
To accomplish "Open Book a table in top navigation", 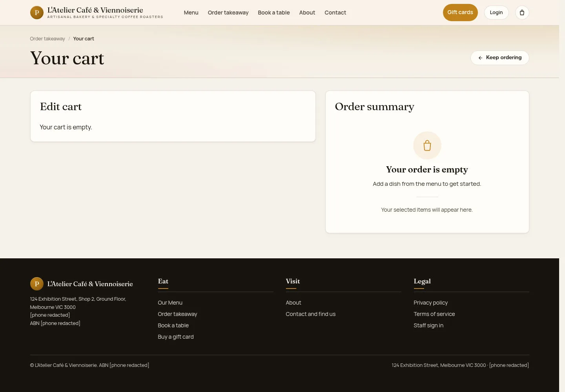I will coord(274,13).
